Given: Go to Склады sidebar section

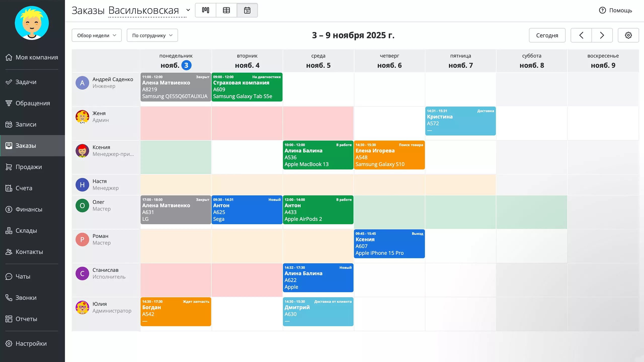Looking at the screenshot, I should click(26, 231).
